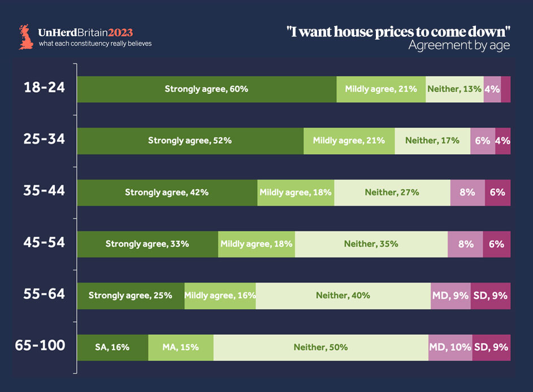
Task: Click the "Mildly agree, 21%" segment for 18-24
Action: click(x=381, y=89)
